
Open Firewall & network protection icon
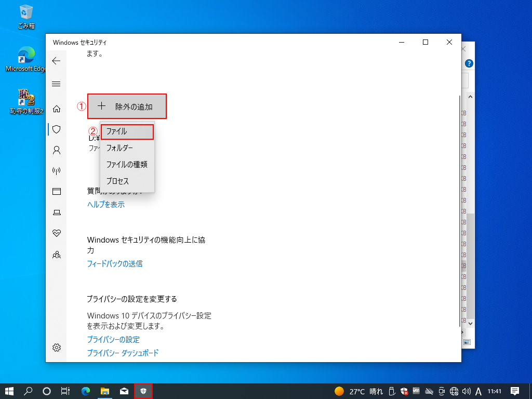click(x=57, y=171)
